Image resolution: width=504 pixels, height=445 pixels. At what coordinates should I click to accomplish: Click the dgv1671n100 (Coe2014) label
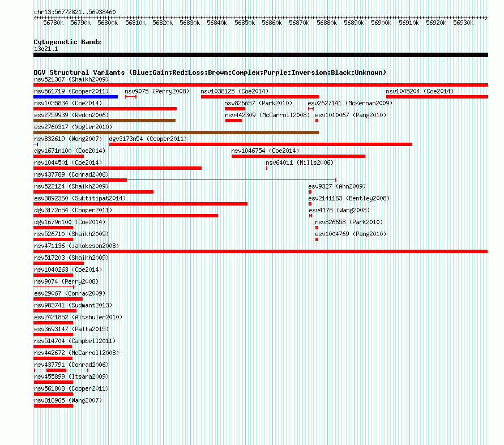coord(70,151)
